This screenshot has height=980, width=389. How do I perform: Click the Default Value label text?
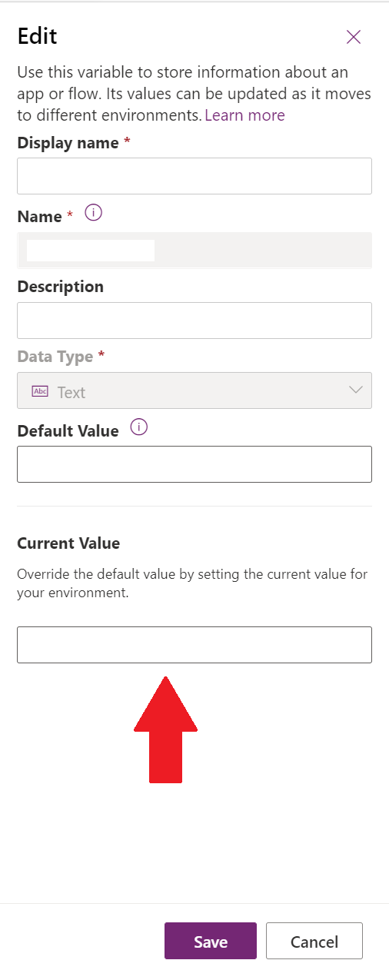click(x=68, y=431)
